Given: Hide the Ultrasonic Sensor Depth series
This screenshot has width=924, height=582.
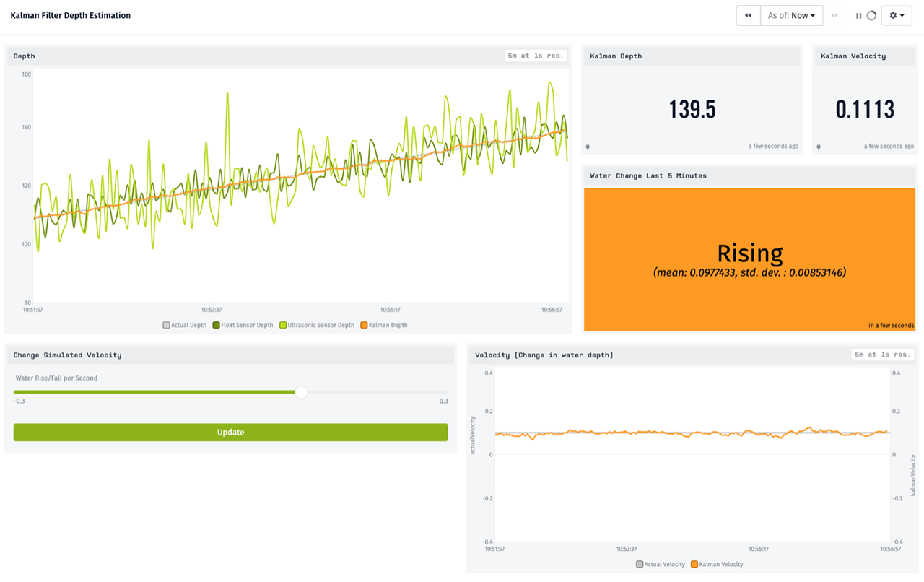Looking at the screenshot, I should (317, 326).
